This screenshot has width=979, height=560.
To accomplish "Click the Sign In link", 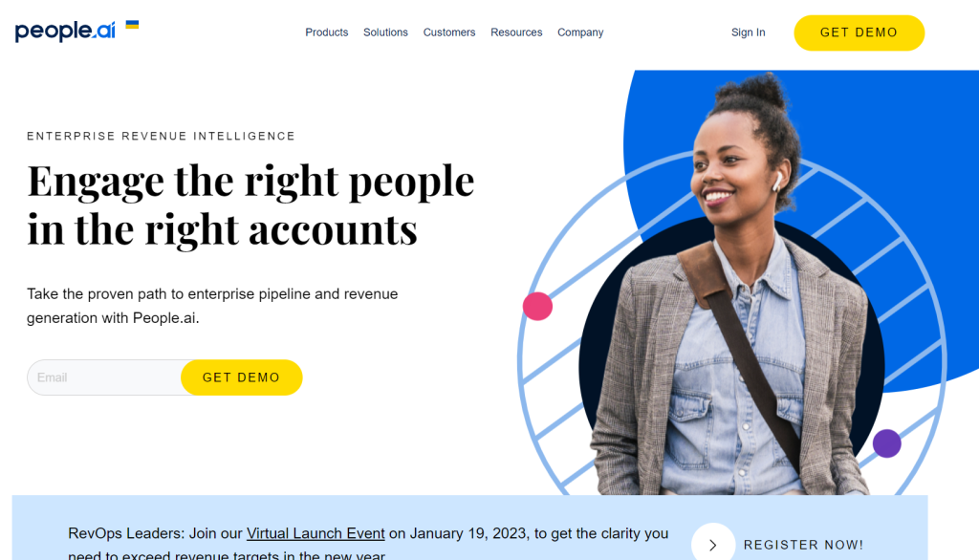I will pyautogui.click(x=748, y=32).
